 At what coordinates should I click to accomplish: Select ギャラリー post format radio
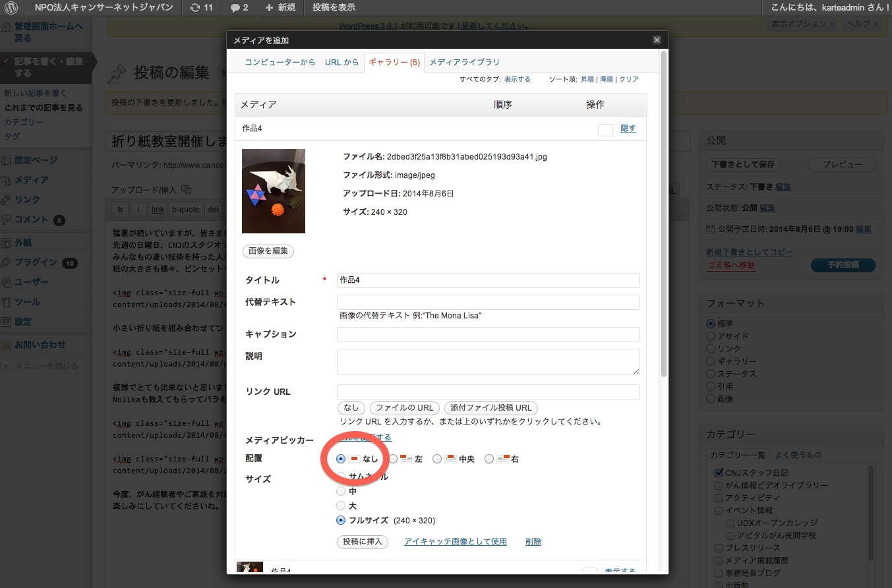[x=711, y=361]
